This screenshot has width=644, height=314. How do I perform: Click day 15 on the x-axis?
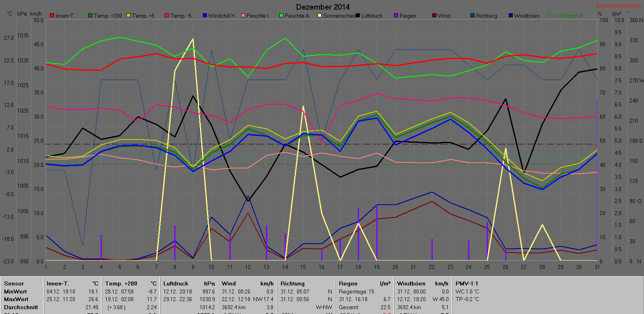[303, 267]
